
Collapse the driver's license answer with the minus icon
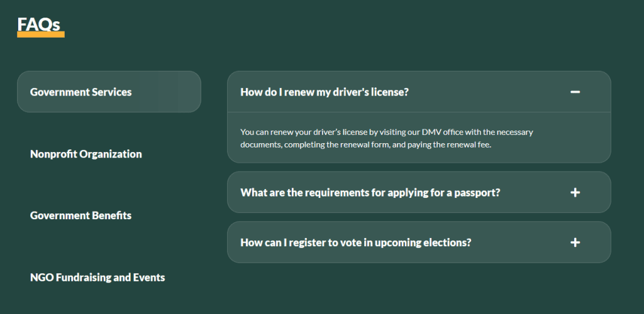(x=575, y=92)
